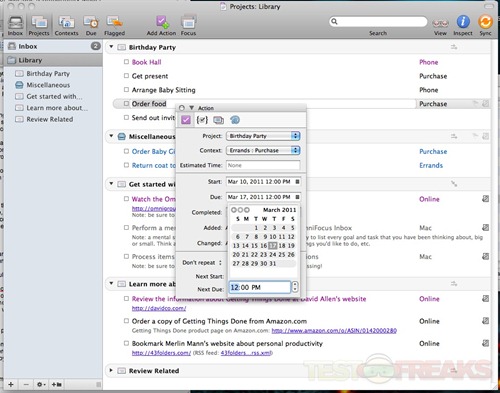Check off Return coat action
The width and height of the screenshot is (500, 393).
pyautogui.click(x=126, y=165)
